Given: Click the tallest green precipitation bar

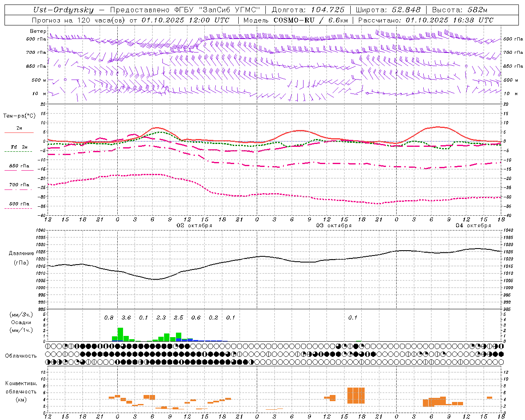Looking at the screenshot, I should [120, 334].
